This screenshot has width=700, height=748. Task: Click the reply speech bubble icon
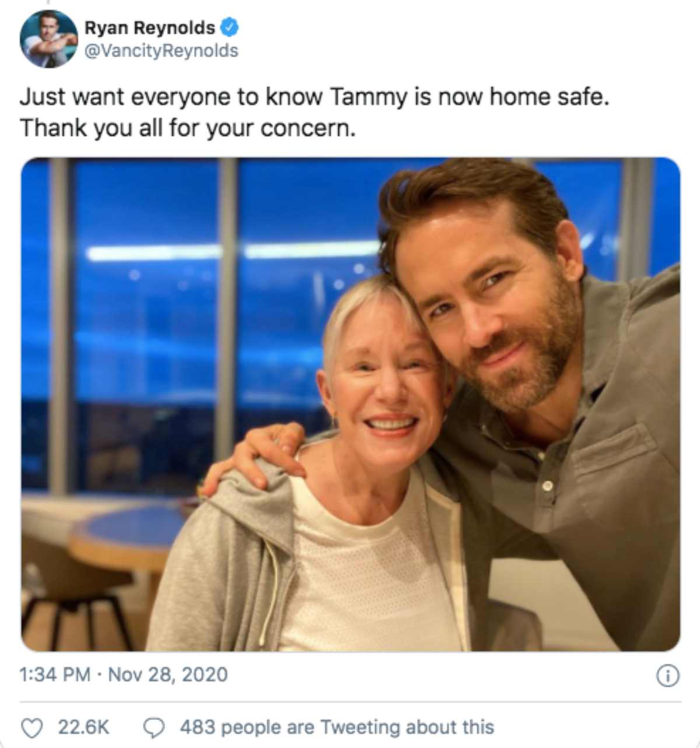(x=155, y=728)
